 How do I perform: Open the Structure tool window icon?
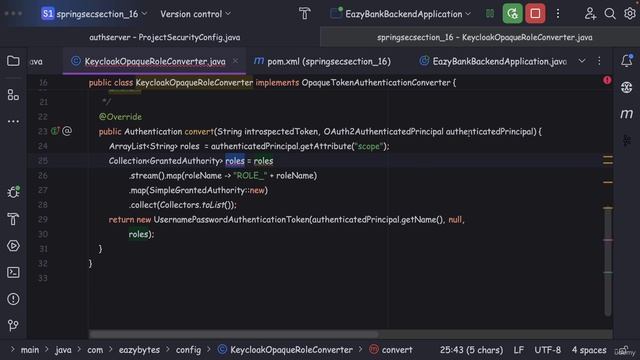[x=13, y=95]
